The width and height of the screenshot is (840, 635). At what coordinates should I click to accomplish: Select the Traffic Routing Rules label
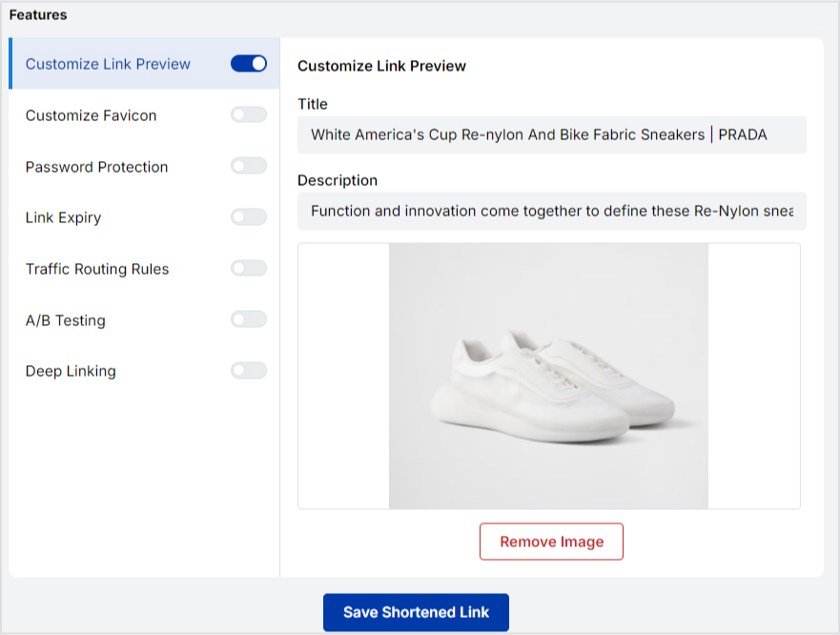pyautogui.click(x=97, y=269)
